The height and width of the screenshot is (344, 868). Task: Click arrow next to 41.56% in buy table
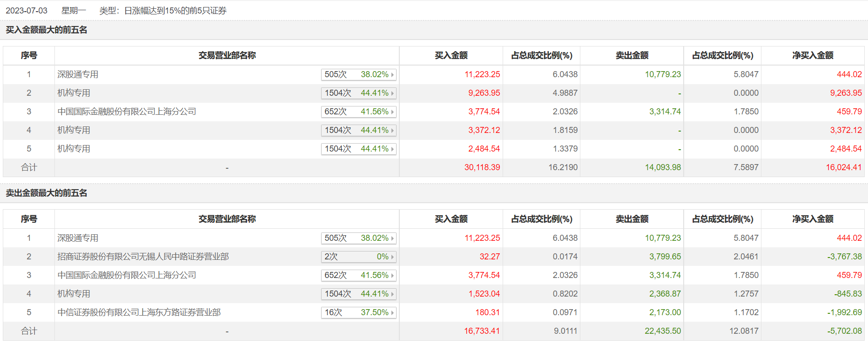pos(392,112)
